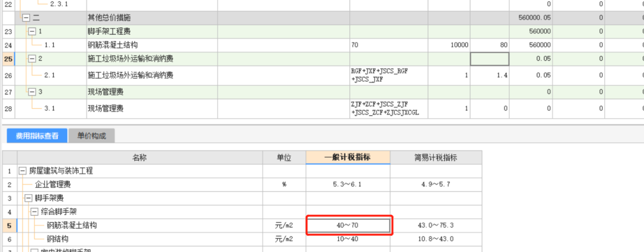The height and width of the screenshot is (252, 644).
Task: Click the 一般计税指标 column header
Action: pyautogui.click(x=348, y=158)
